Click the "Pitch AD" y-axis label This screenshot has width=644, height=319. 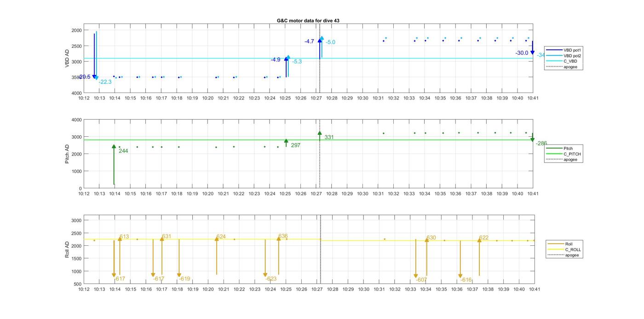67,154
